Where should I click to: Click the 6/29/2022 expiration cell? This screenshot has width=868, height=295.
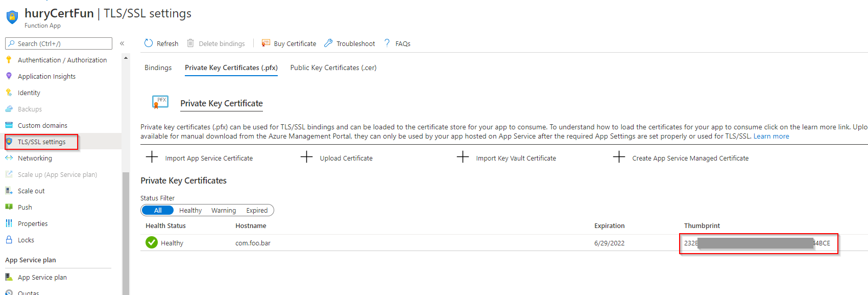(x=609, y=243)
